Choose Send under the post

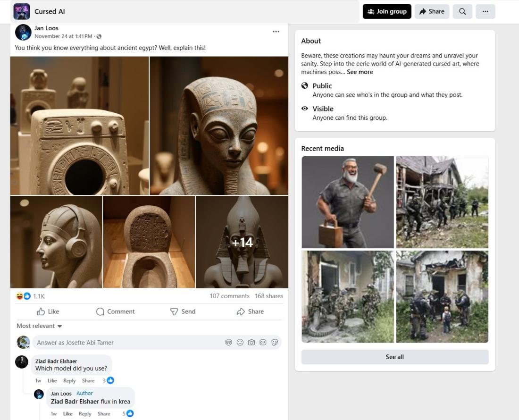[x=183, y=311]
